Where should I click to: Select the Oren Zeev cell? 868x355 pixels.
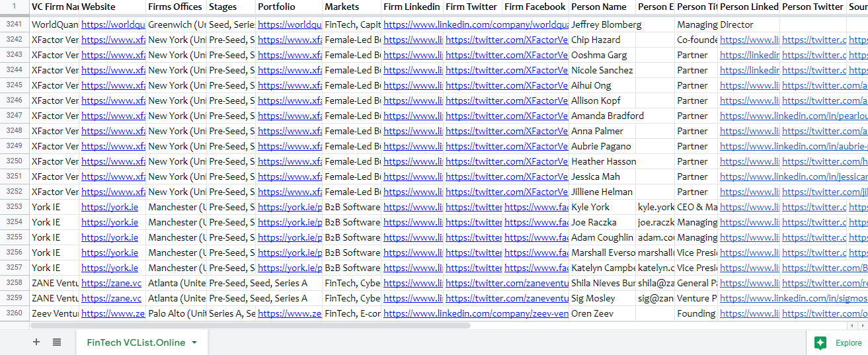(x=602, y=313)
